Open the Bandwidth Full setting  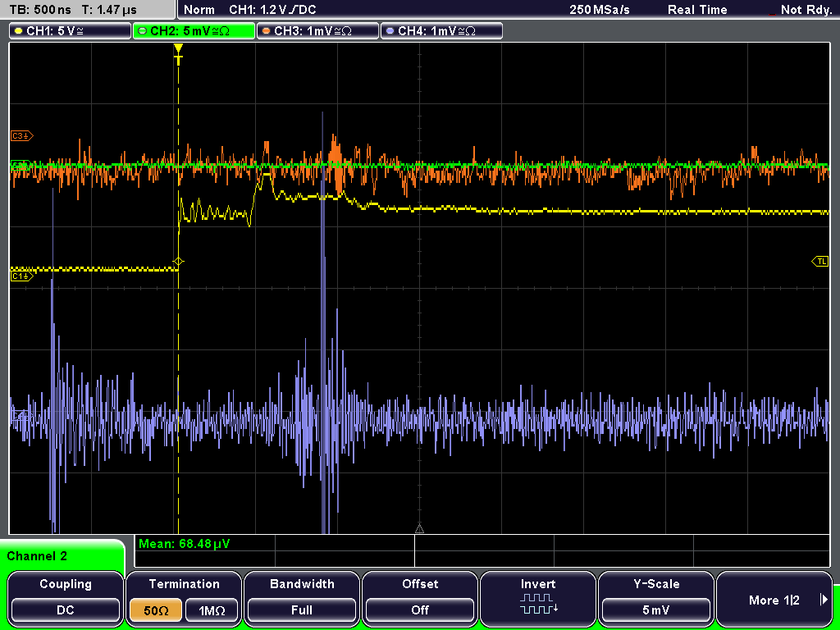[x=302, y=609]
